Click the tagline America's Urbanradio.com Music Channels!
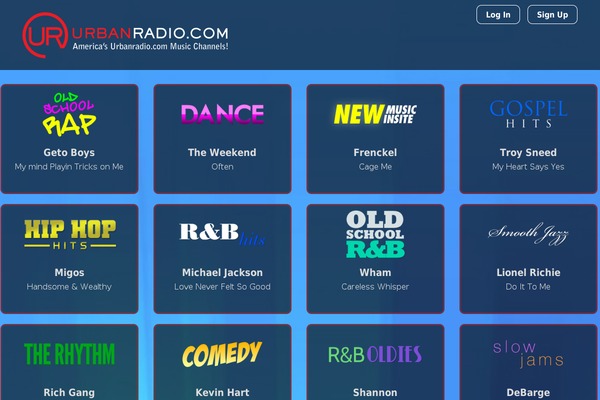Image resolution: width=600 pixels, height=400 pixels. [150, 46]
